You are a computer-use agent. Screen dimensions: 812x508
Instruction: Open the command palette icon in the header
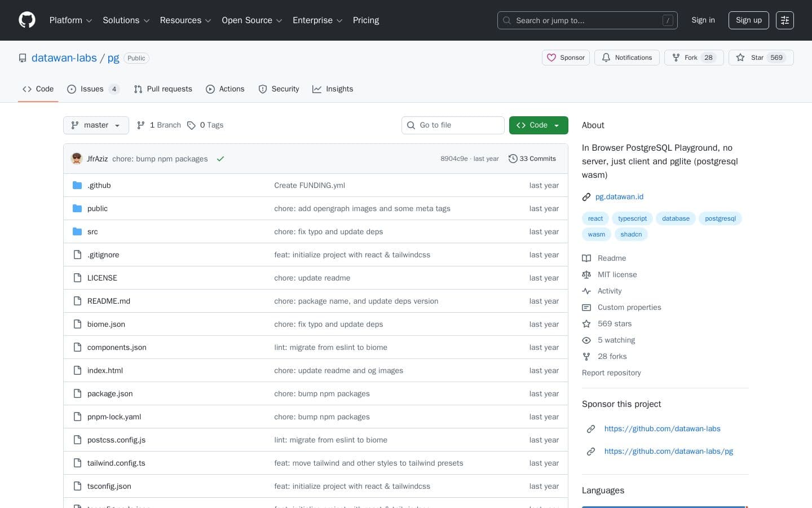(x=785, y=20)
